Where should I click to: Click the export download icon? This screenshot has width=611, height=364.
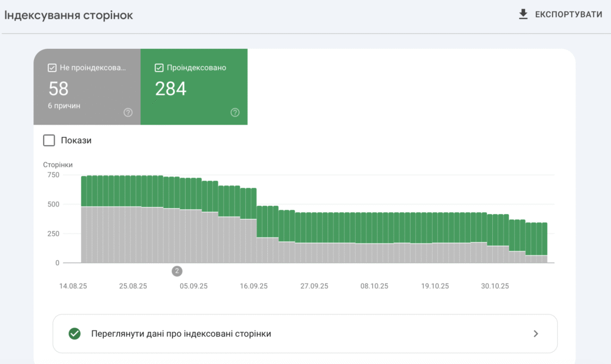click(524, 13)
